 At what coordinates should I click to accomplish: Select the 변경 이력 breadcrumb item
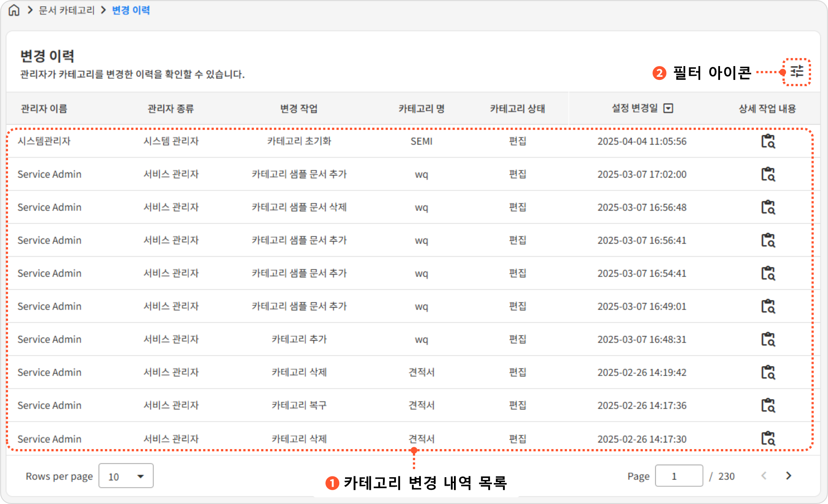click(131, 10)
